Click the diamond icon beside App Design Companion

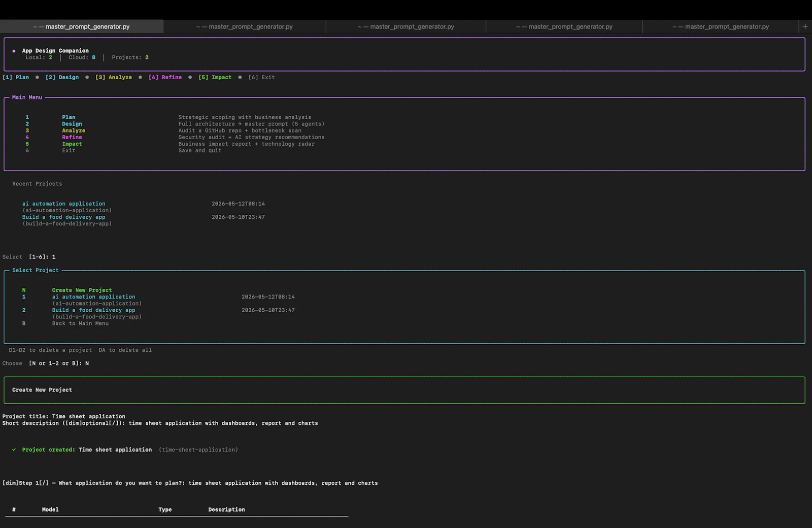[14, 51]
